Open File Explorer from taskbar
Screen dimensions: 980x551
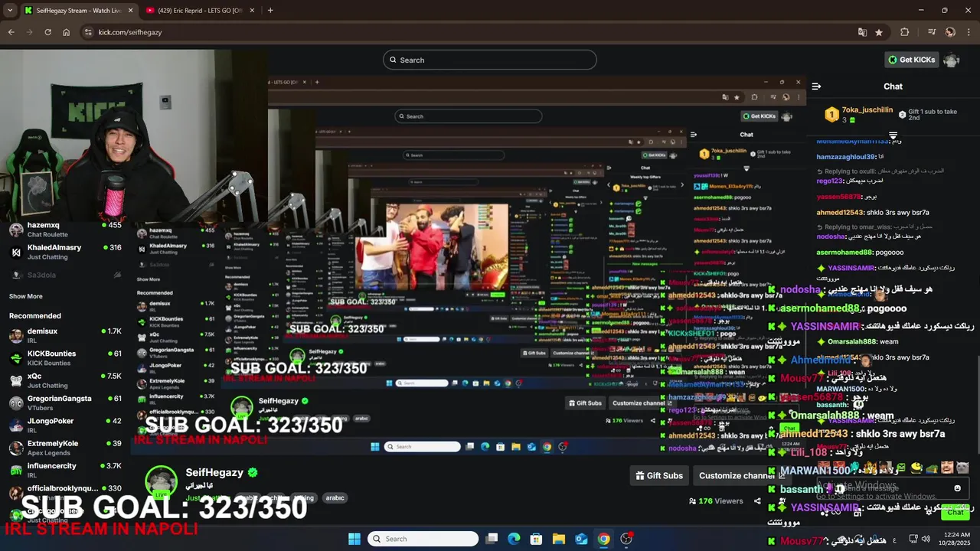point(558,539)
